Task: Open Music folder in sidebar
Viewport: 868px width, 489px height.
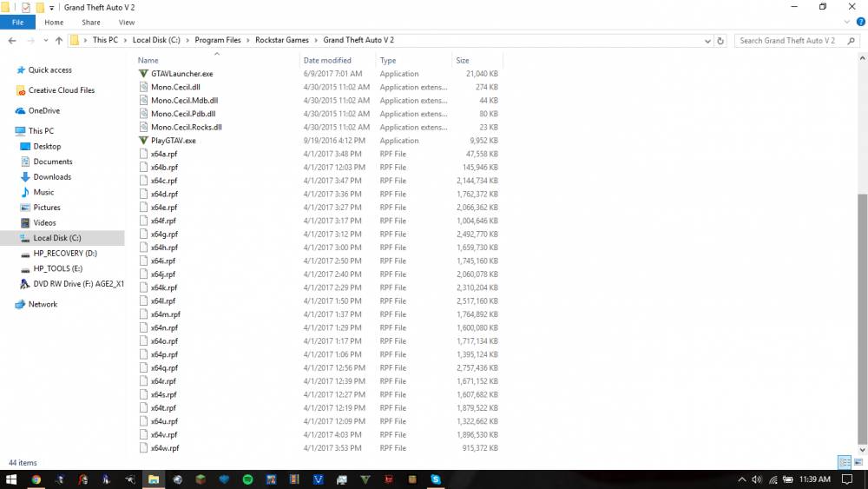Action: coord(43,192)
